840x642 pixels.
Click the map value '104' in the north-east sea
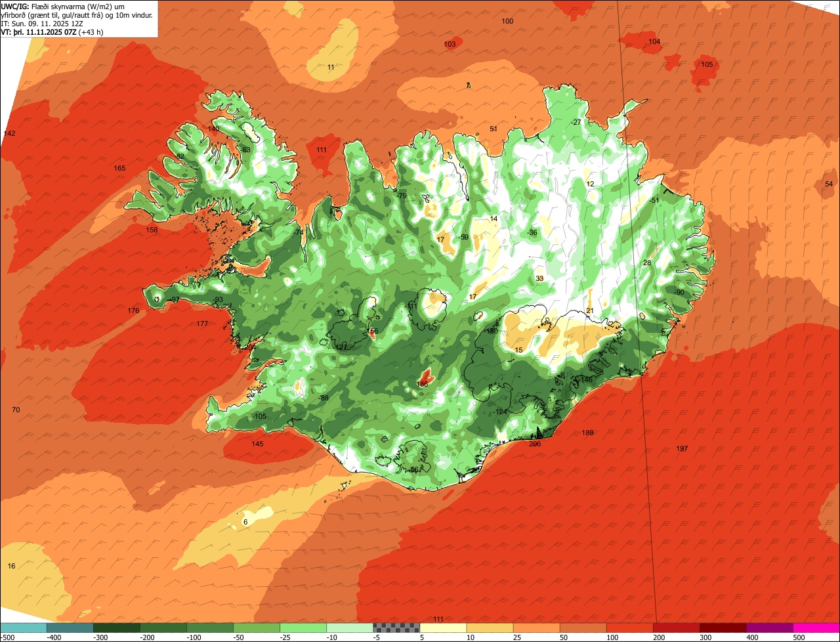(654, 41)
